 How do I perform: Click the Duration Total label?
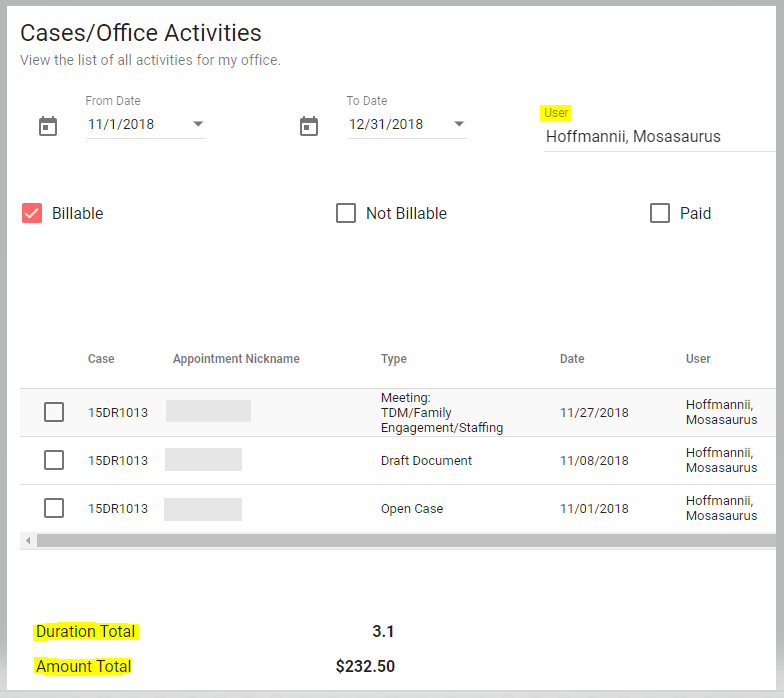pos(86,632)
